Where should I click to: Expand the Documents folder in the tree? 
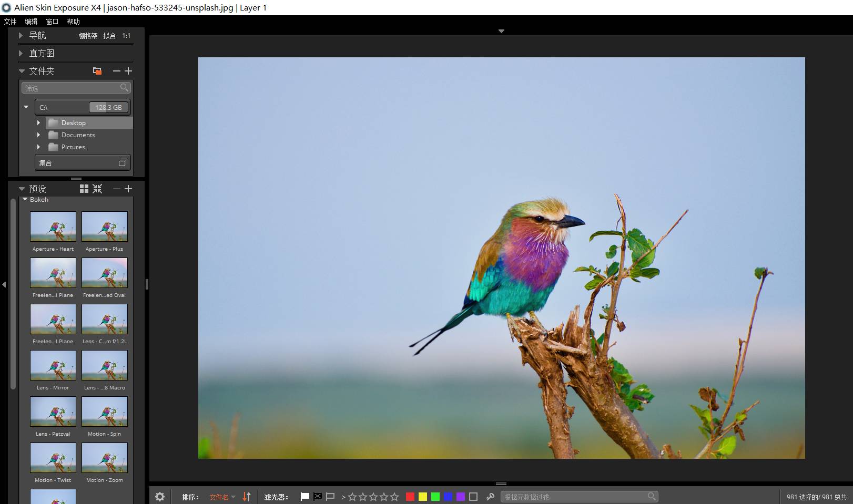pyautogui.click(x=38, y=135)
